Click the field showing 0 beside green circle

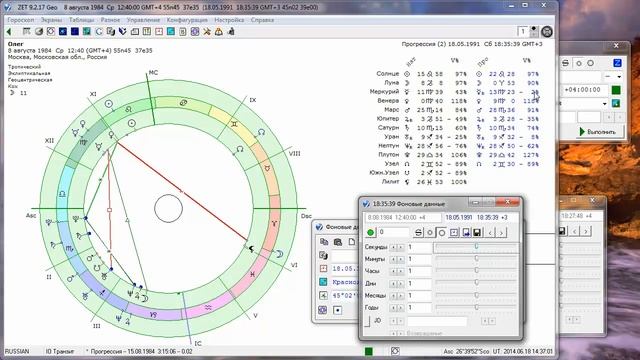tap(393, 232)
